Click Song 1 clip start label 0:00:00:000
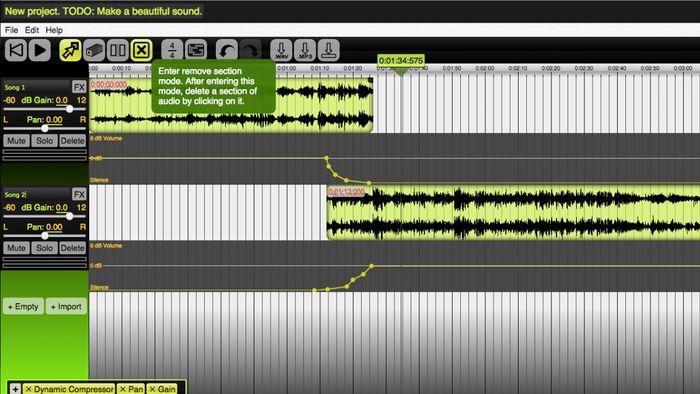Viewport: 700px width, 394px height. coord(109,84)
